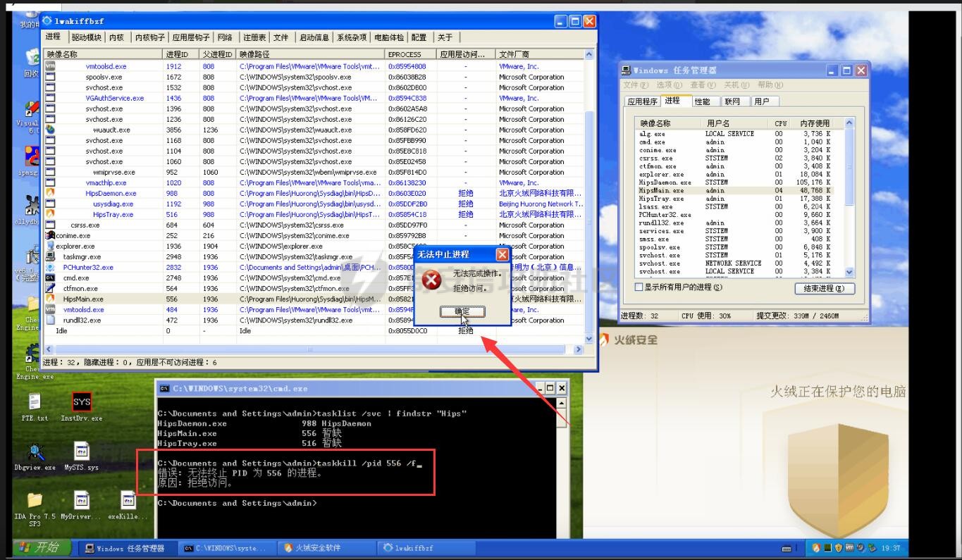The width and height of the screenshot is (962, 560).
Task: Select the PTE.txt desktop file
Action: click(x=35, y=402)
